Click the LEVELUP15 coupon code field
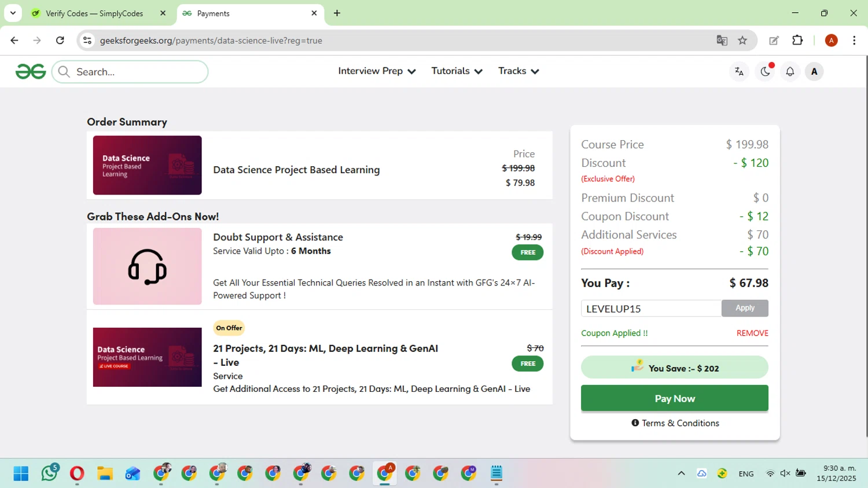This screenshot has height=488, width=868. click(651, 309)
